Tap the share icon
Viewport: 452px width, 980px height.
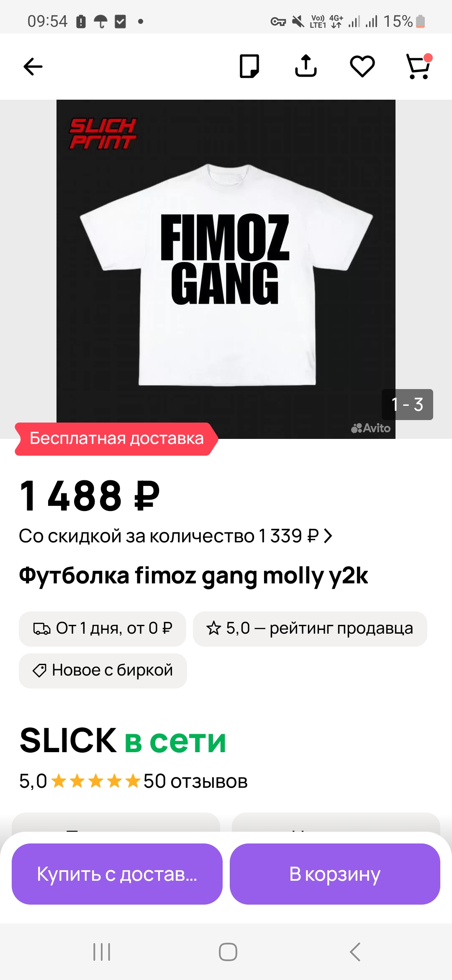click(x=306, y=66)
